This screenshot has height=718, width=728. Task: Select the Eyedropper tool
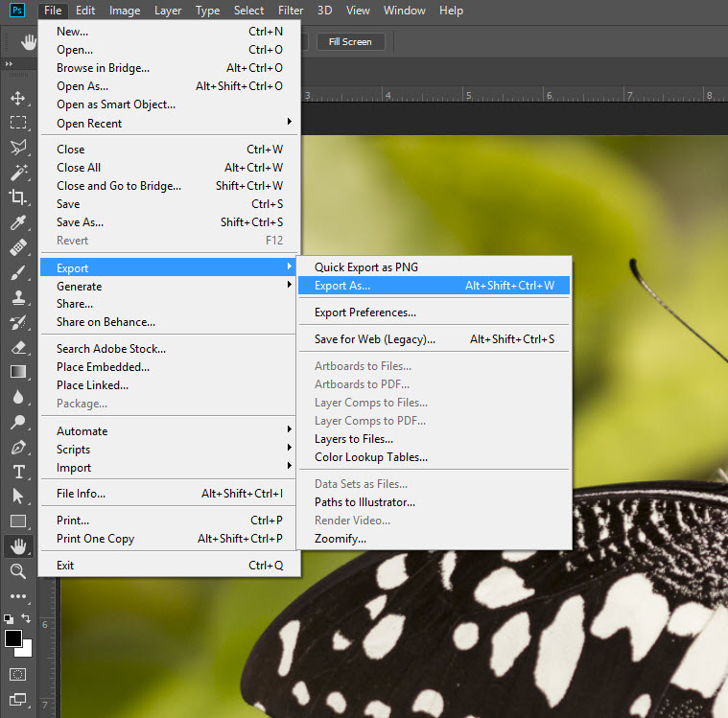[17, 222]
